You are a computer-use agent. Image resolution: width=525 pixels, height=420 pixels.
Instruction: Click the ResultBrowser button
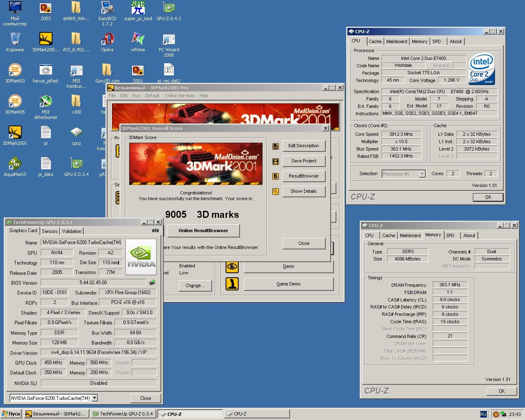304,176
